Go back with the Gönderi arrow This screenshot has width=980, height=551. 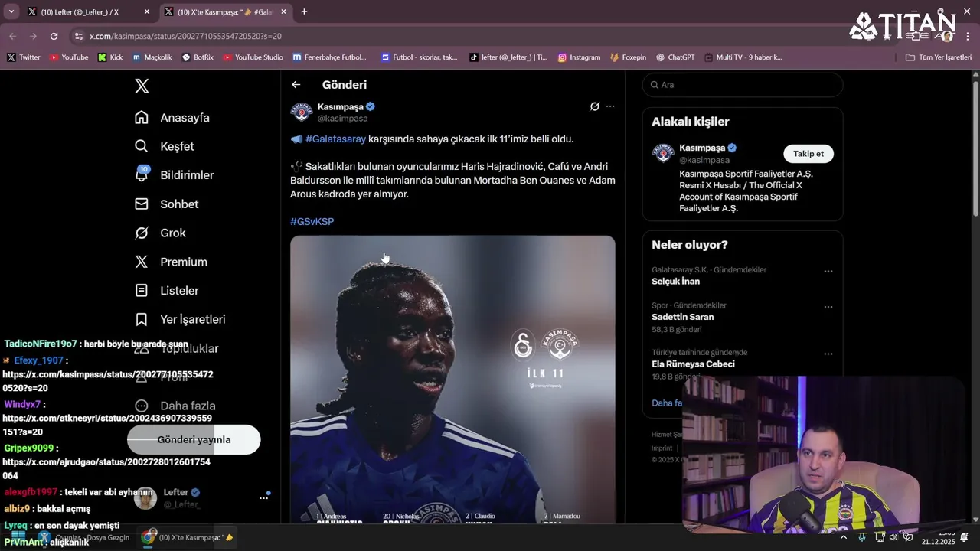(x=296, y=85)
